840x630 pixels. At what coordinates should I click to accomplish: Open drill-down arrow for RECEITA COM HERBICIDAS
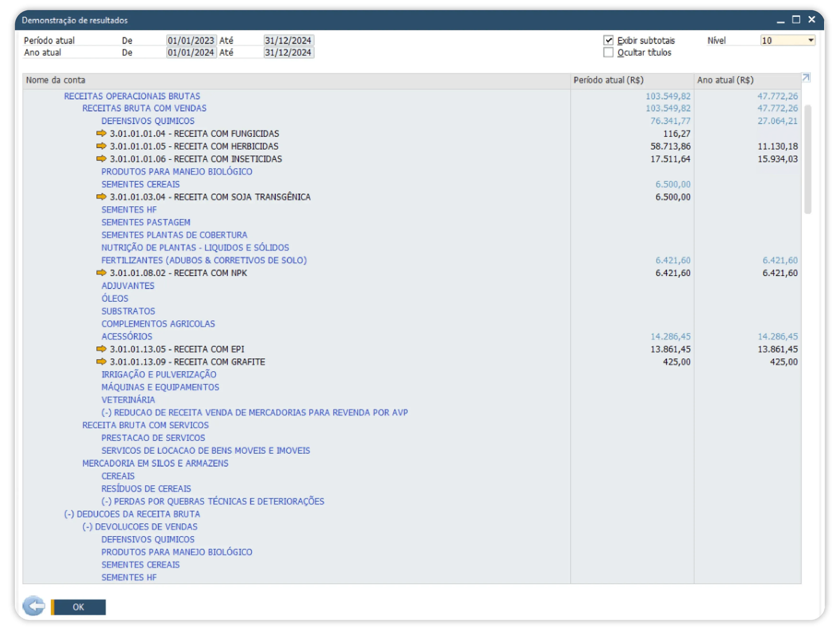tap(101, 146)
